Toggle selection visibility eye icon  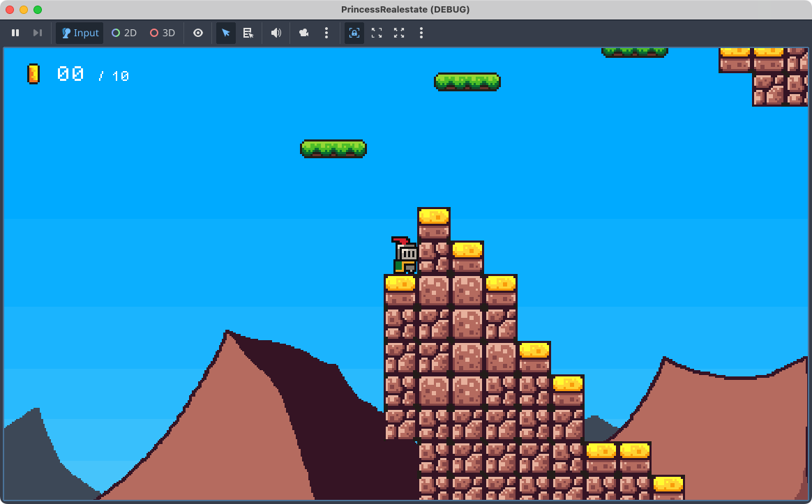coord(198,33)
